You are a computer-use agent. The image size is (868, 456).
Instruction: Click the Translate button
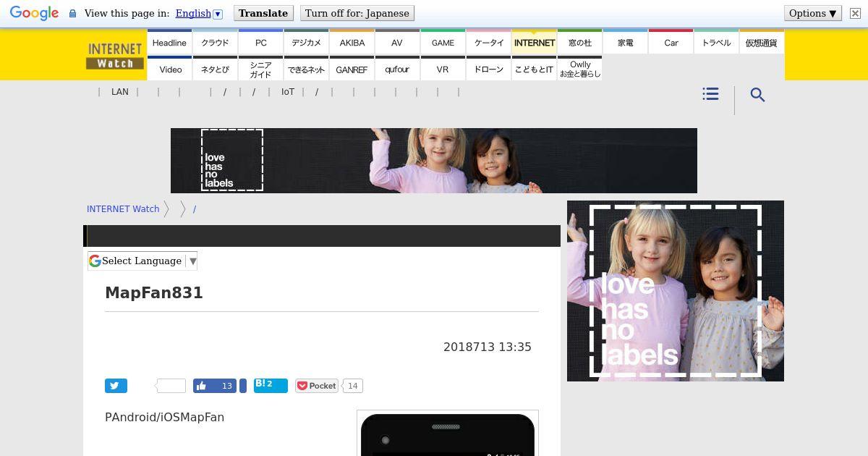point(263,13)
